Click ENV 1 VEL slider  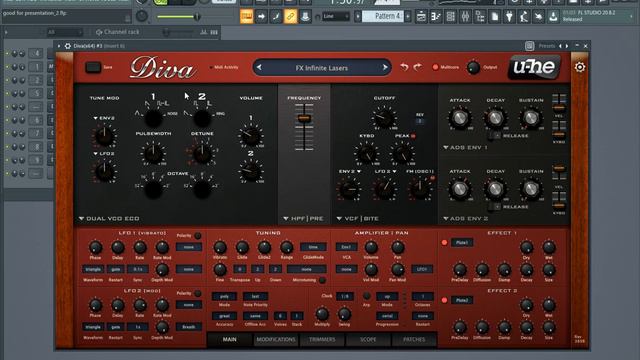point(559,104)
